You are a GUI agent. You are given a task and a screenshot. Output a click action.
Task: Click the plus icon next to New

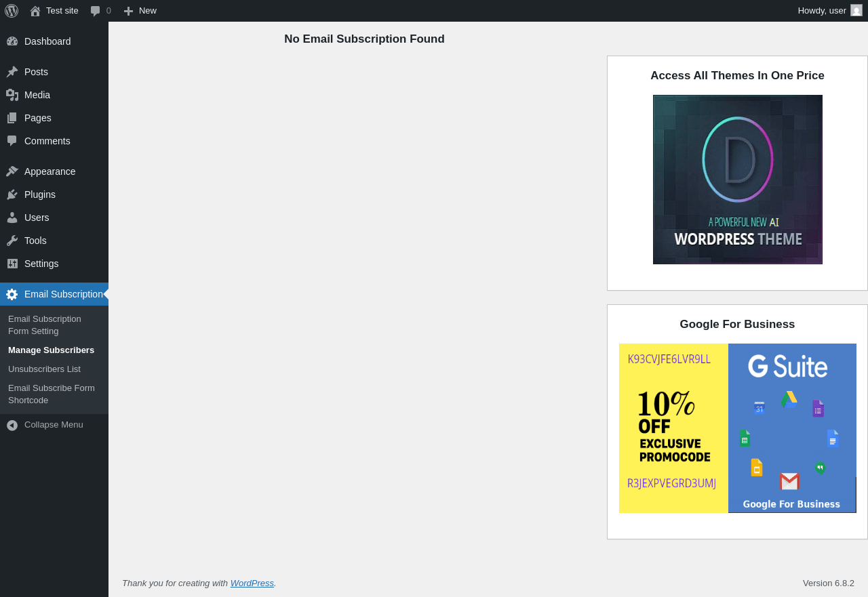(128, 11)
